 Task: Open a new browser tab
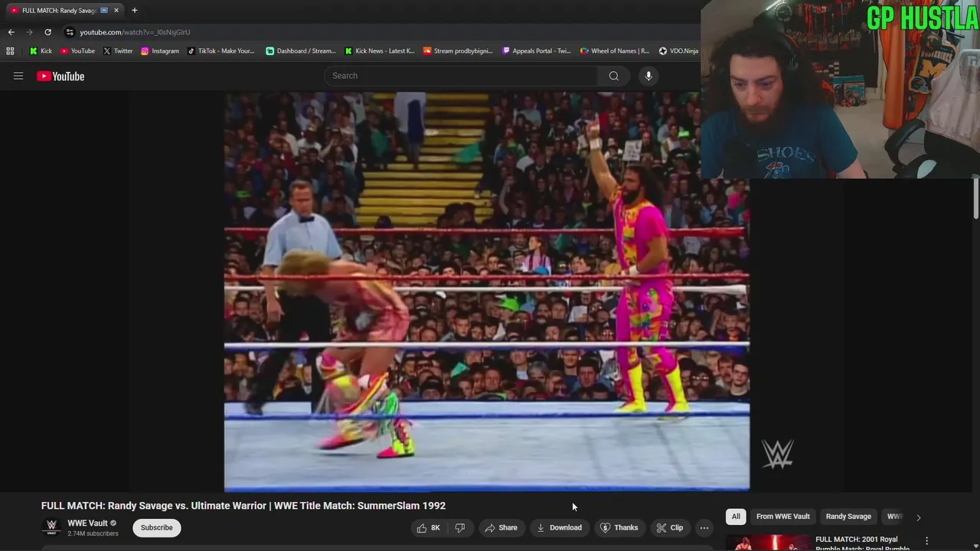pyautogui.click(x=134, y=11)
